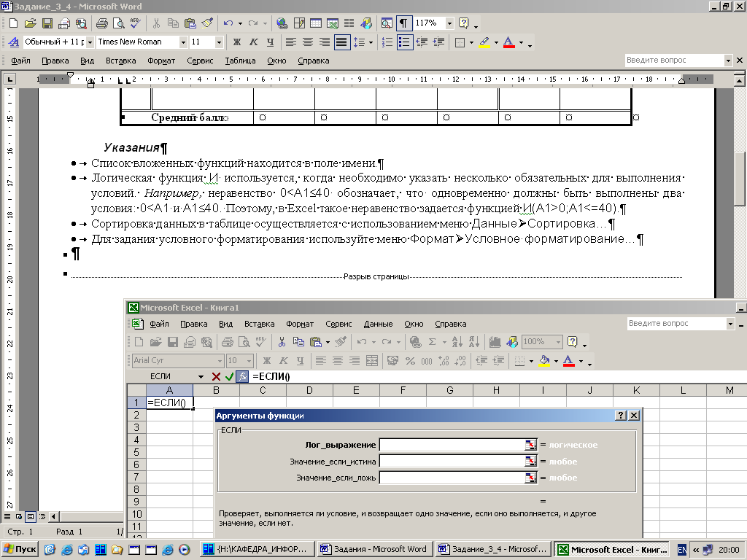Screen dimensions: 747x560
Task: Open Excel menu Данные
Action: coord(379,324)
